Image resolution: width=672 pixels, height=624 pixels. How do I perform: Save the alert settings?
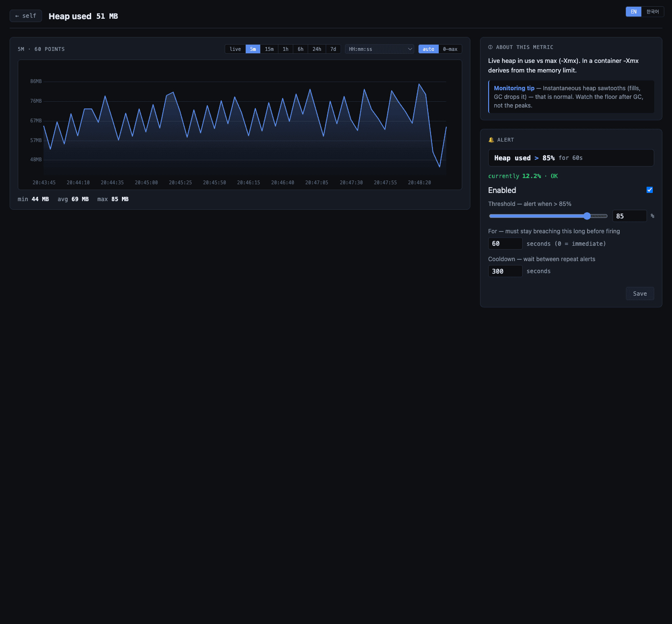pos(640,294)
